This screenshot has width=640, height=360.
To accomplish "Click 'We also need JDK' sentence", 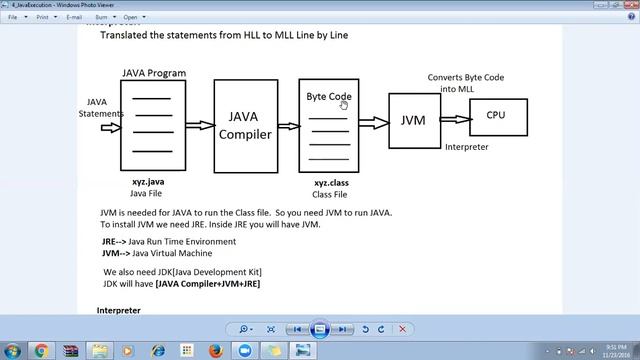I will point(182,272).
